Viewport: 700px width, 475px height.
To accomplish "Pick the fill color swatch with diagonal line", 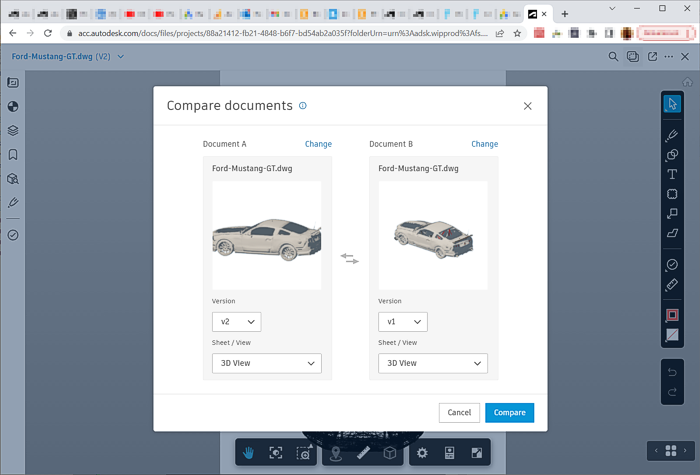I will pyautogui.click(x=672, y=334).
